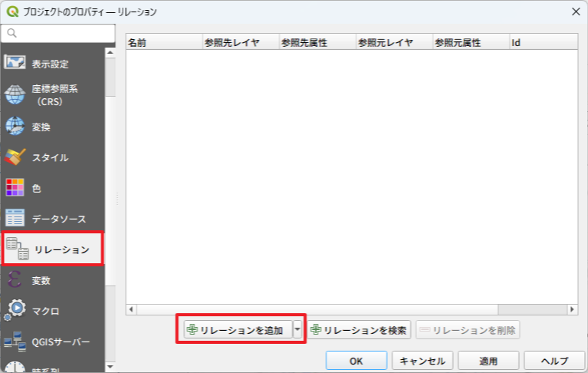Sort the table by 名前 column header

(163, 42)
